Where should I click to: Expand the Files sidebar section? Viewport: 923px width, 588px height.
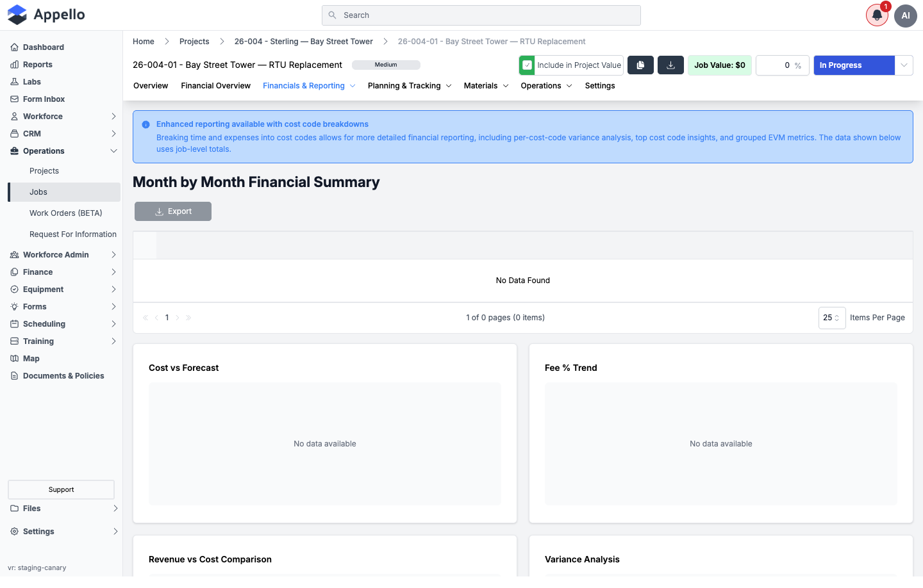(115, 509)
